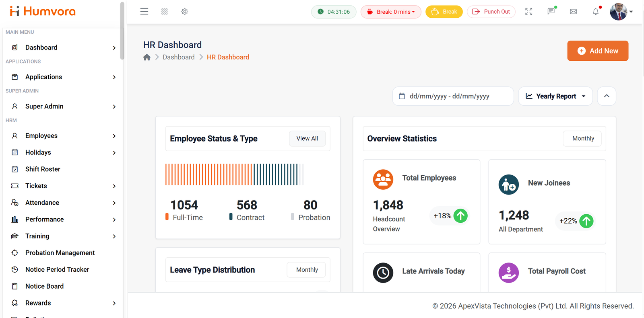
Task: Click the date range input field
Action: click(453, 96)
